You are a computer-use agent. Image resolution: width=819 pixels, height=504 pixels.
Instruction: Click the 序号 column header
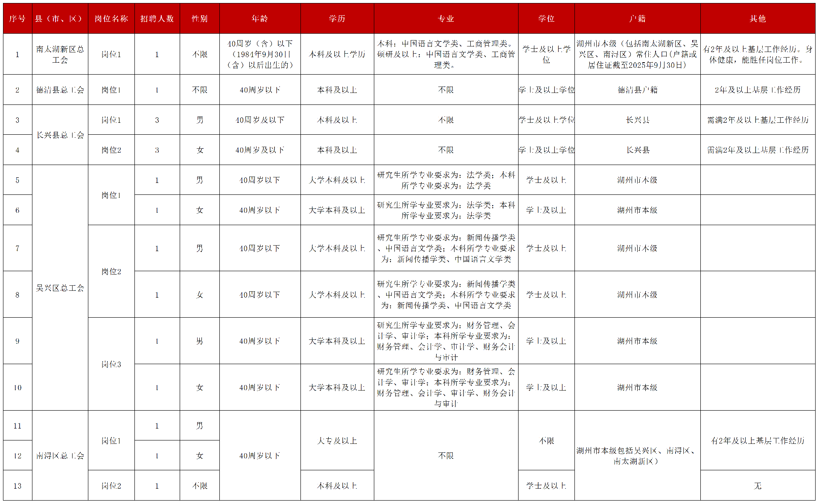(17, 18)
